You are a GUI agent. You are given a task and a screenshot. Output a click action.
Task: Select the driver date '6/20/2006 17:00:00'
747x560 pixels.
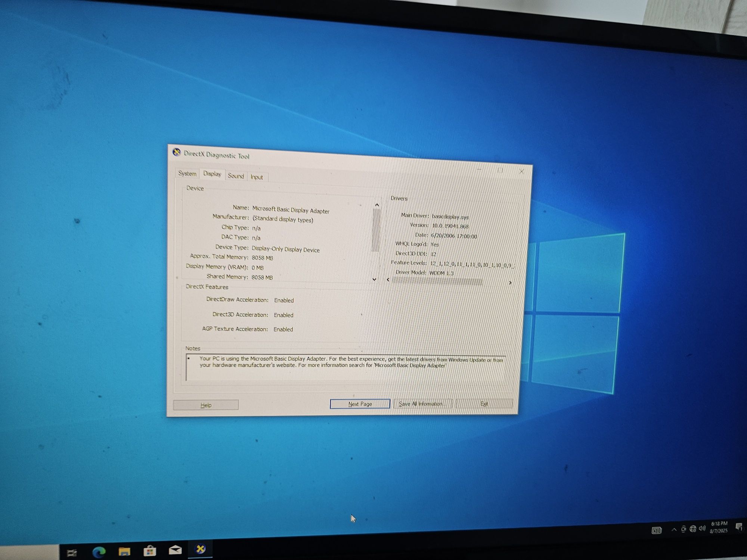pos(454,236)
